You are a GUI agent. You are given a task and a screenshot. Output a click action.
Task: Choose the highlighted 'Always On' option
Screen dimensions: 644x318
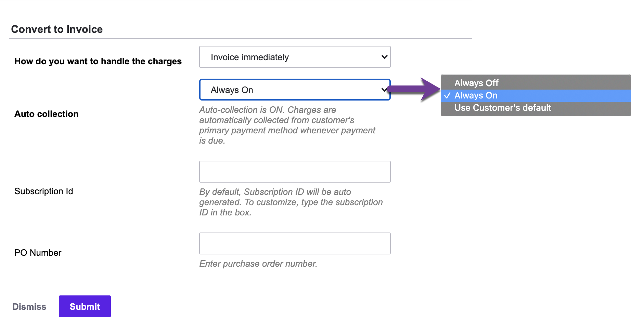(x=476, y=95)
